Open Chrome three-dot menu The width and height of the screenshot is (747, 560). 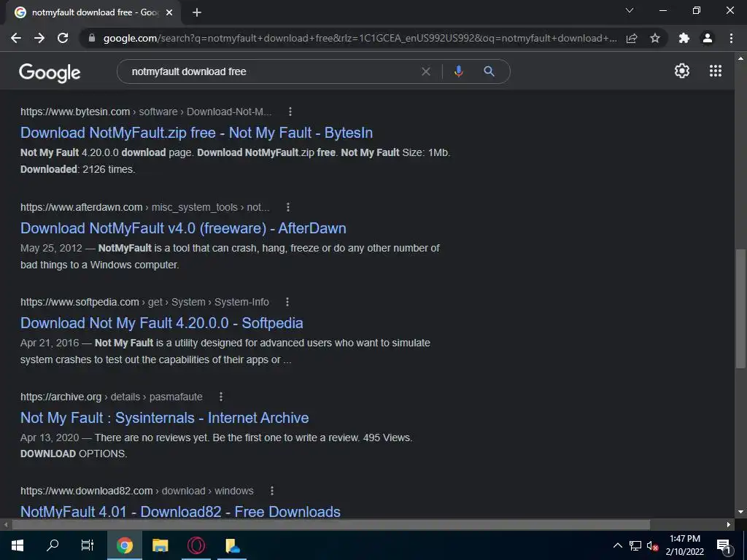(x=731, y=38)
